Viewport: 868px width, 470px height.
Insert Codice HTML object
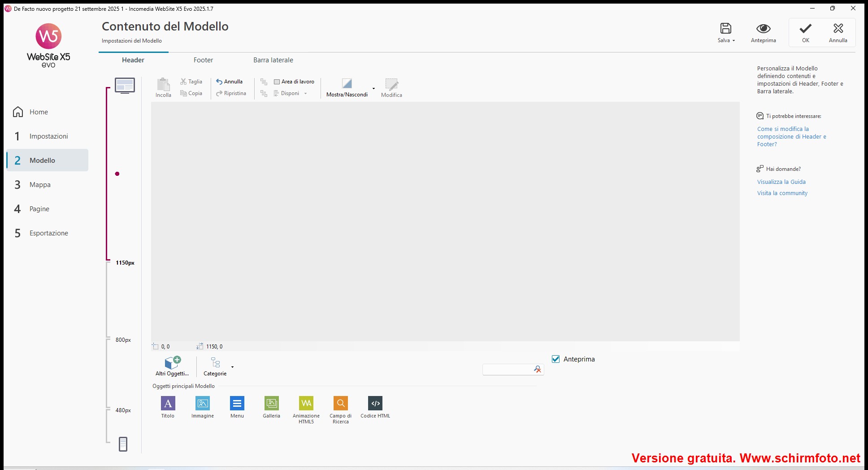375,404
